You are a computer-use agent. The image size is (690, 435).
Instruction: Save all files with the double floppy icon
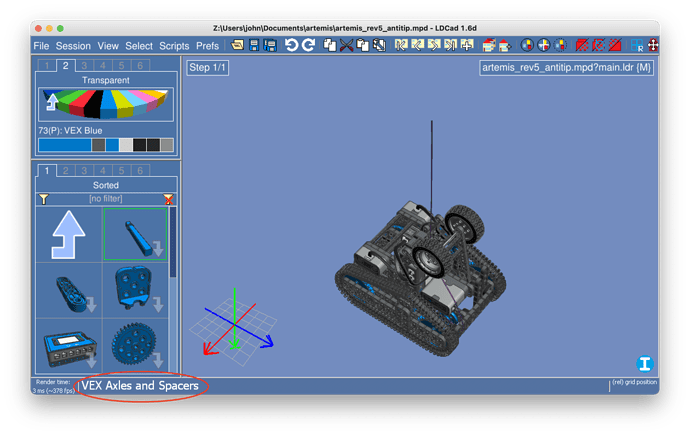coord(269,45)
